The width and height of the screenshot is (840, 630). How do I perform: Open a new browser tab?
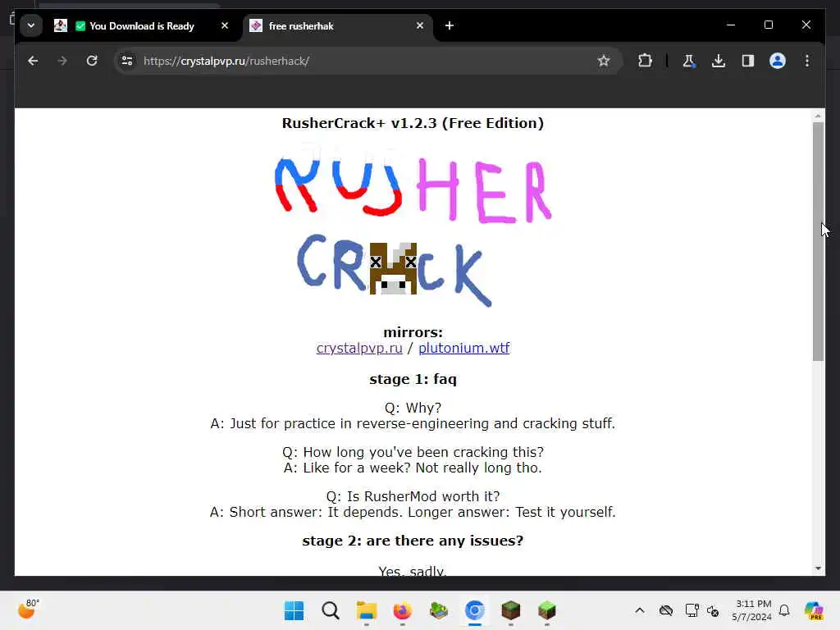pyautogui.click(x=450, y=25)
